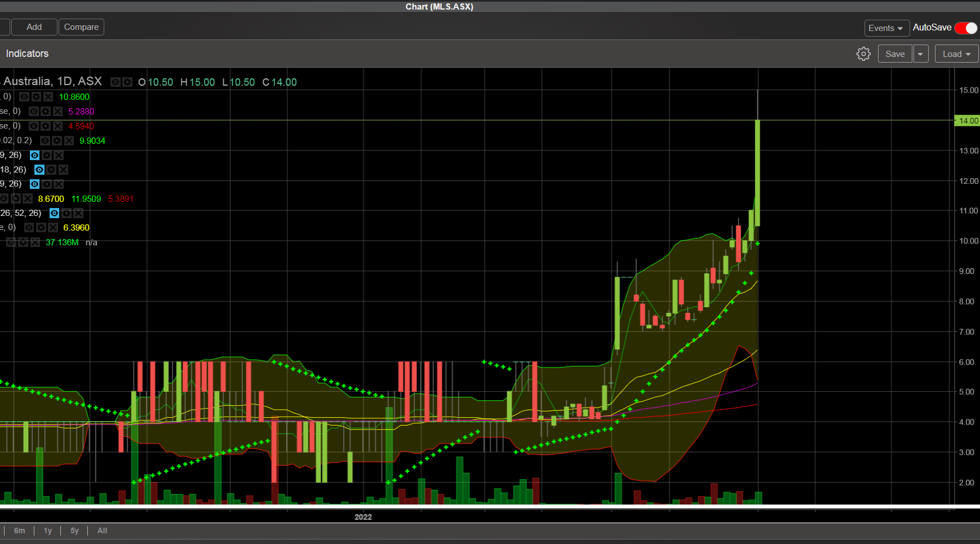
Task: Open settings for the 10.8600 indicator
Action: click(36, 97)
